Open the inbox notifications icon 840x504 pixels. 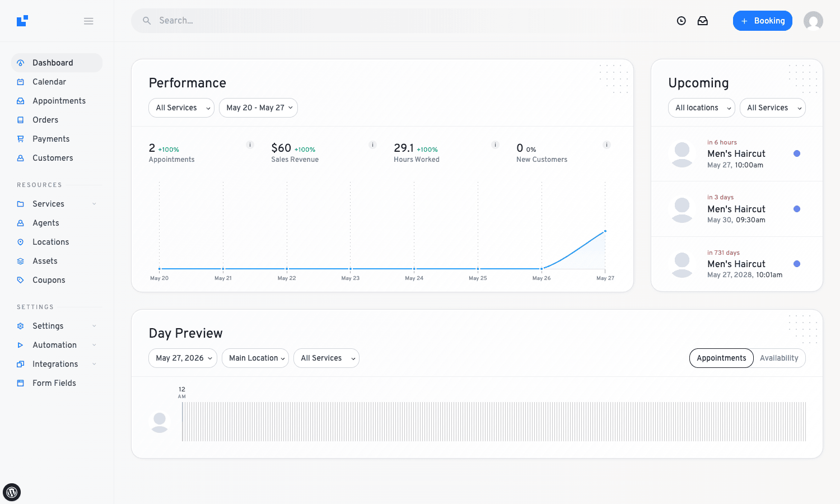pos(703,21)
